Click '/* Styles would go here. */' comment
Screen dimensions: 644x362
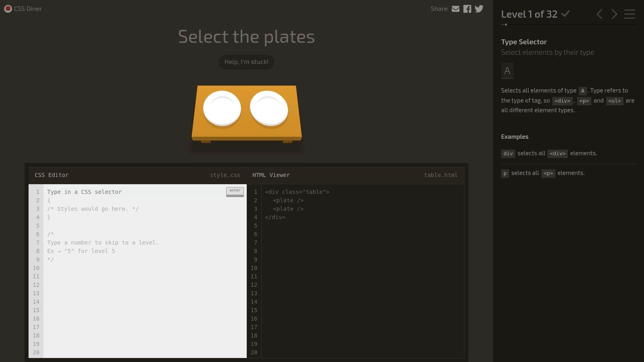93,209
